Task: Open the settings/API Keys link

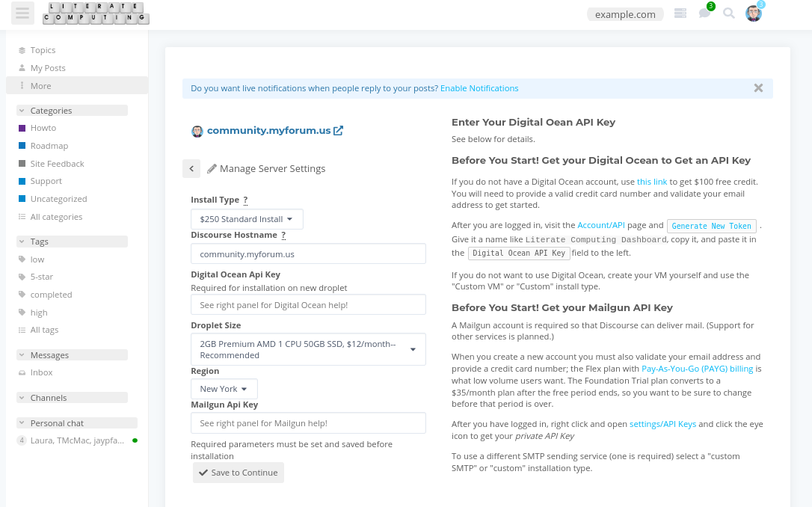Action: click(x=663, y=424)
